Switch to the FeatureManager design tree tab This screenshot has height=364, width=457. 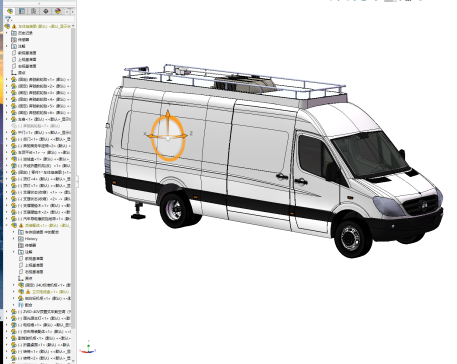10,11
